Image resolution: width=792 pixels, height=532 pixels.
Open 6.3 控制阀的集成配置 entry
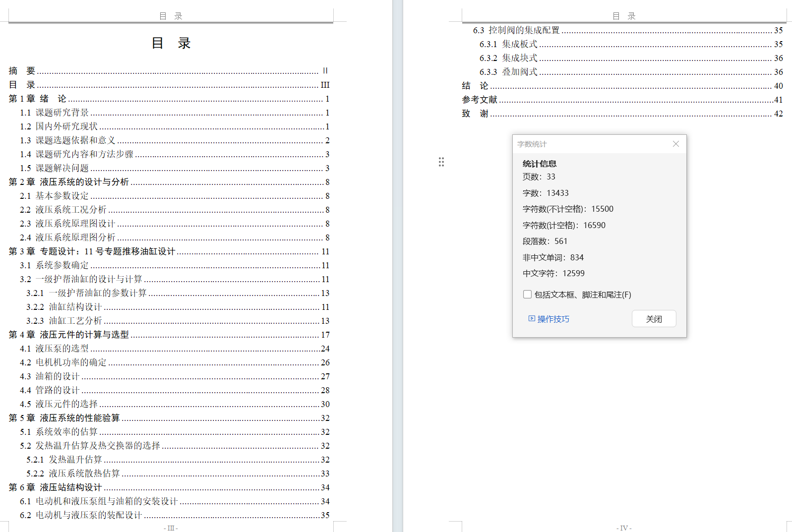click(x=628, y=30)
